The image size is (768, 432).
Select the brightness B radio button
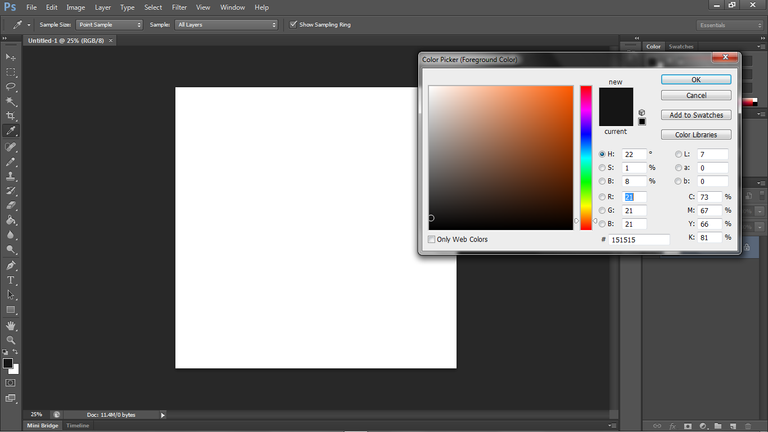(602, 181)
